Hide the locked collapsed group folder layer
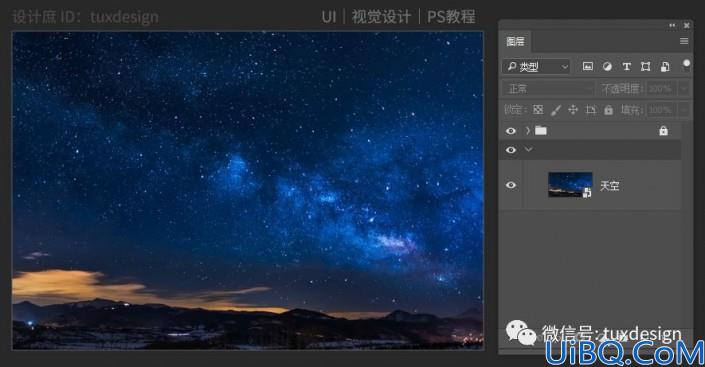 (511, 131)
